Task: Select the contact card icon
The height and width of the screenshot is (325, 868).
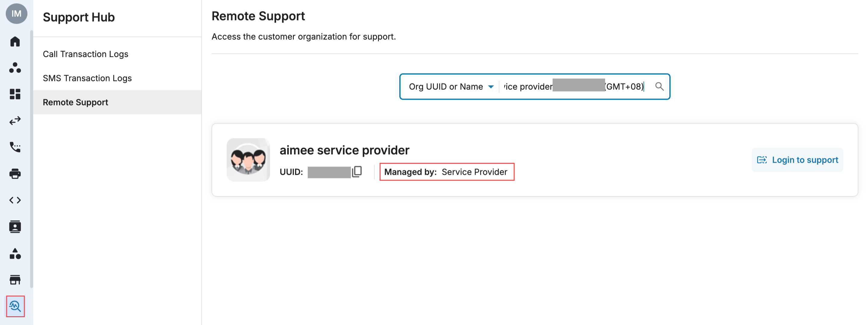Action: coord(15,227)
